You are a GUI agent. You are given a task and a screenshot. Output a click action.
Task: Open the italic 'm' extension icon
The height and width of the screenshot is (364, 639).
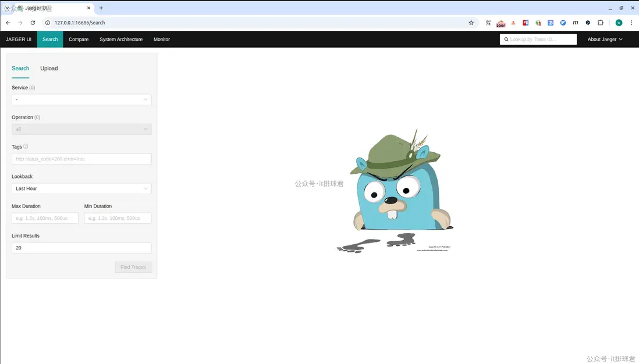[x=576, y=23]
